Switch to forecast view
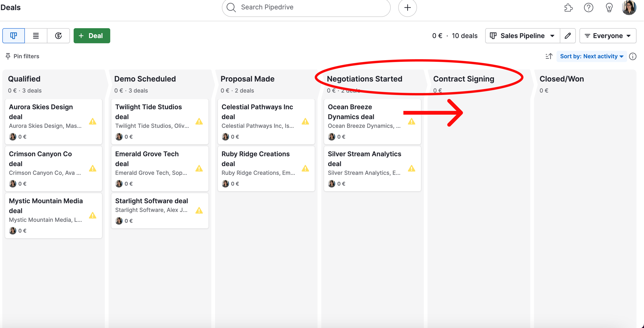 (x=58, y=36)
